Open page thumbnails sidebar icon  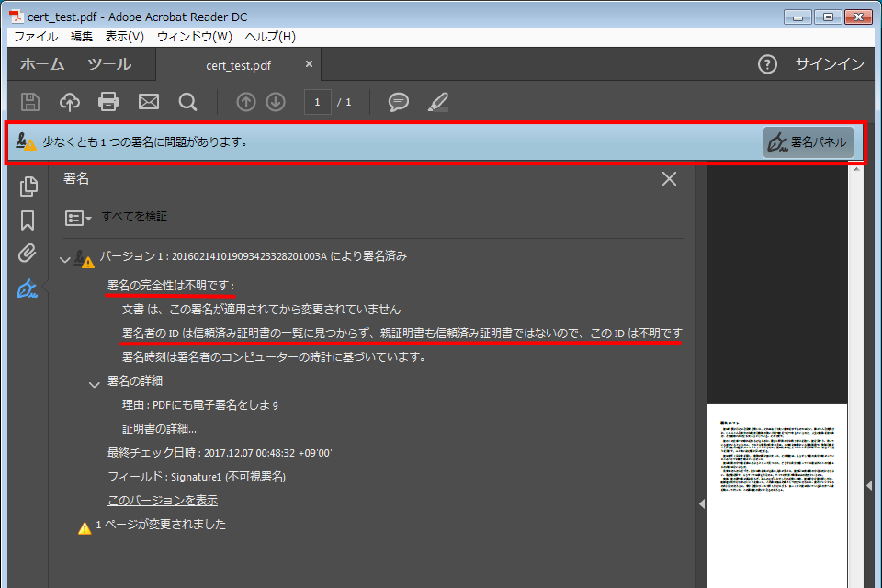coord(28,187)
